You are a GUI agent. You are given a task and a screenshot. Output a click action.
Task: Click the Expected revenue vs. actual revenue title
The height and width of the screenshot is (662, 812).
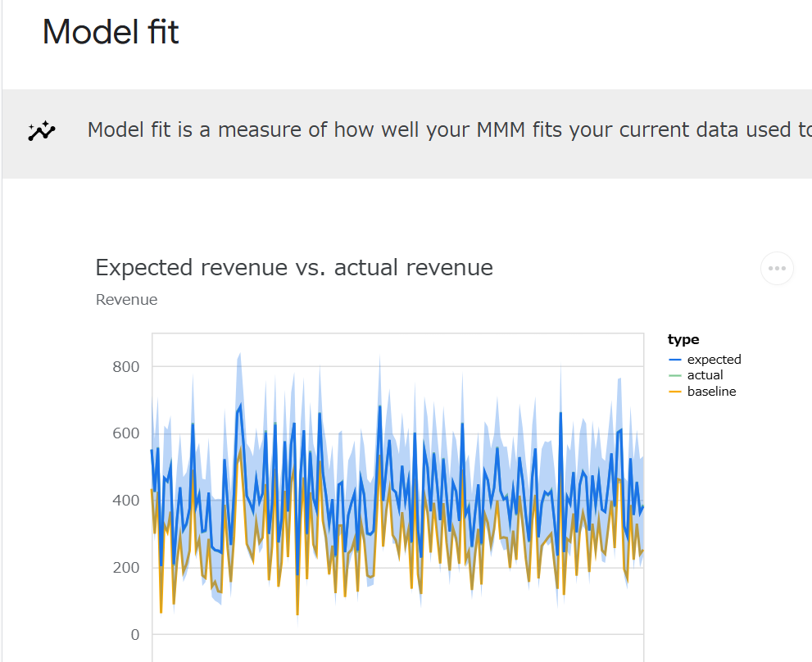[x=294, y=267]
